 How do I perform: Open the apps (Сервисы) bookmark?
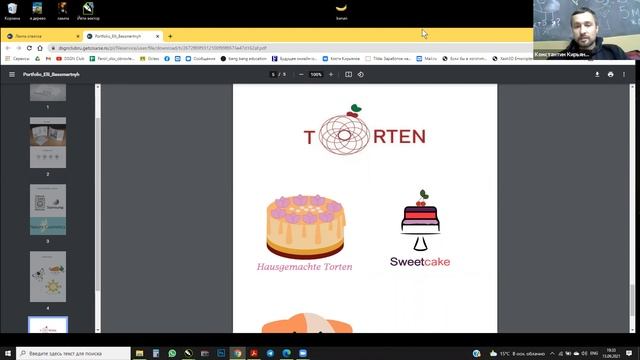[17, 59]
